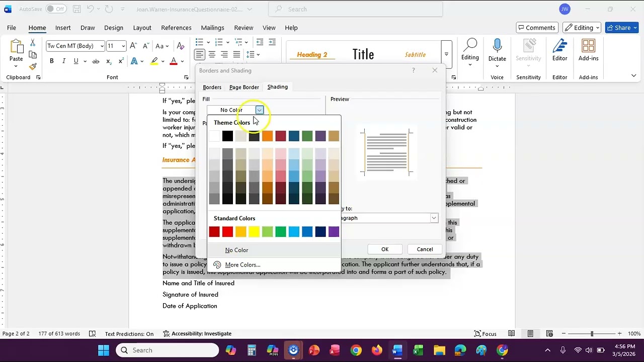
Task: Cancel the Borders and Shading dialog
Action: pyautogui.click(x=425, y=249)
